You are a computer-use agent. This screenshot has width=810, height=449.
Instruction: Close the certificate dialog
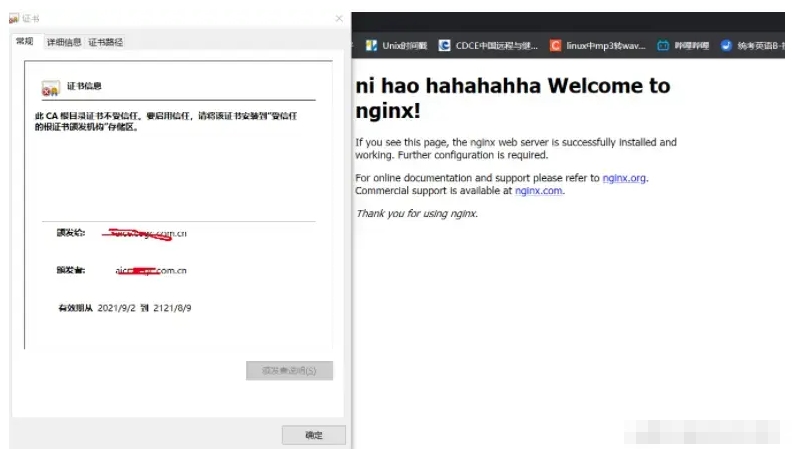click(339, 19)
